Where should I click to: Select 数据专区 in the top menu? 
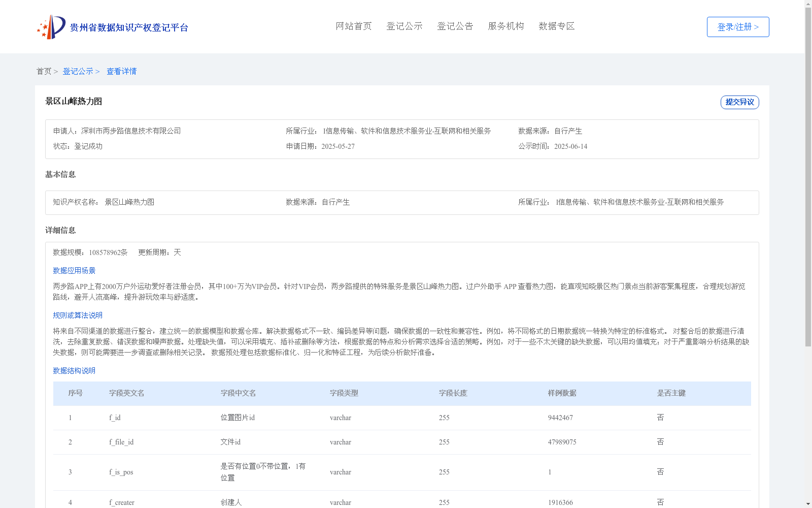(x=557, y=26)
